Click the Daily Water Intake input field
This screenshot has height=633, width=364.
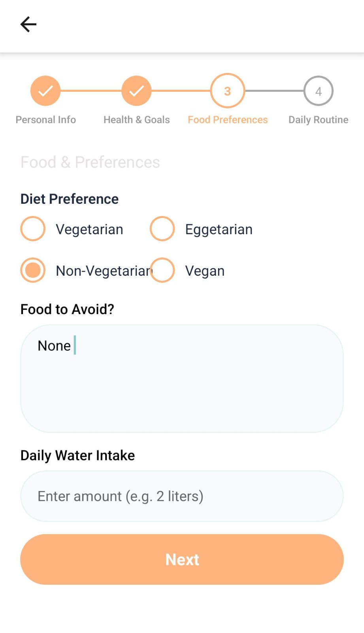click(182, 496)
